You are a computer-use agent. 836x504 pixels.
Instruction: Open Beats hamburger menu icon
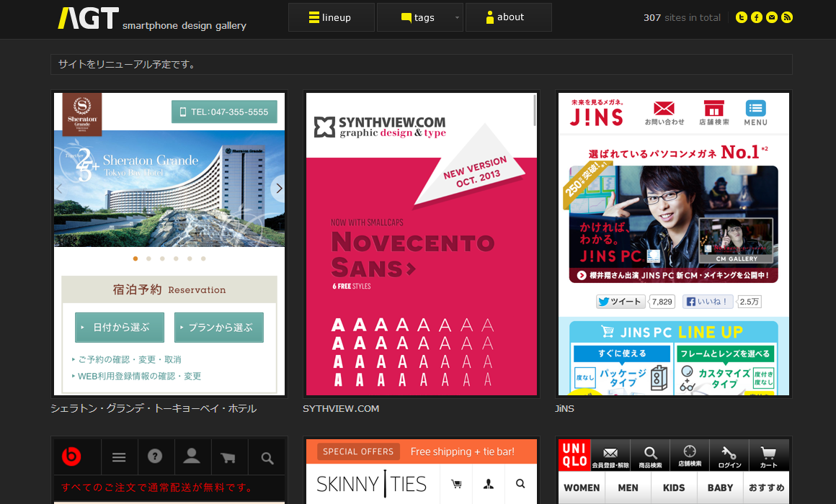coord(119,457)
